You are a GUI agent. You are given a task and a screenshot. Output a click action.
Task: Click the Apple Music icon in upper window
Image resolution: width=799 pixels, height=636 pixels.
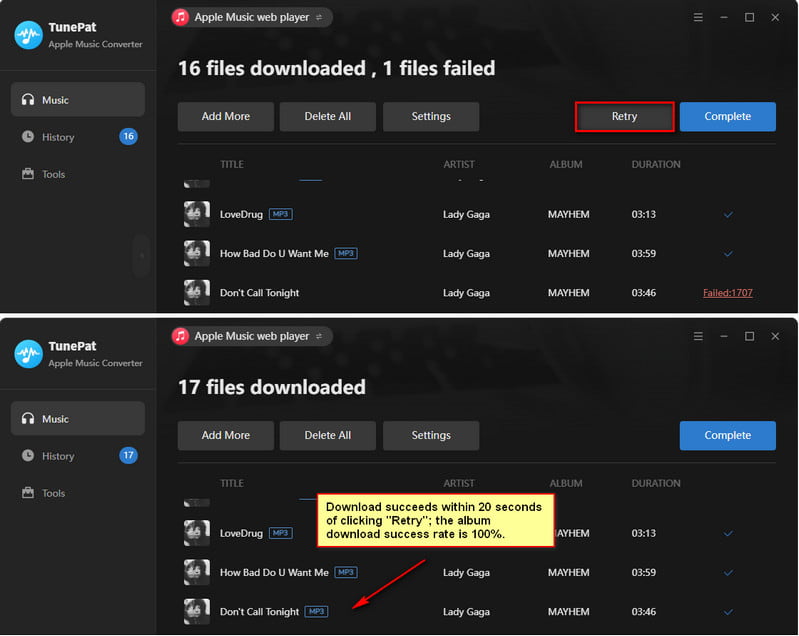pos(180,17)
